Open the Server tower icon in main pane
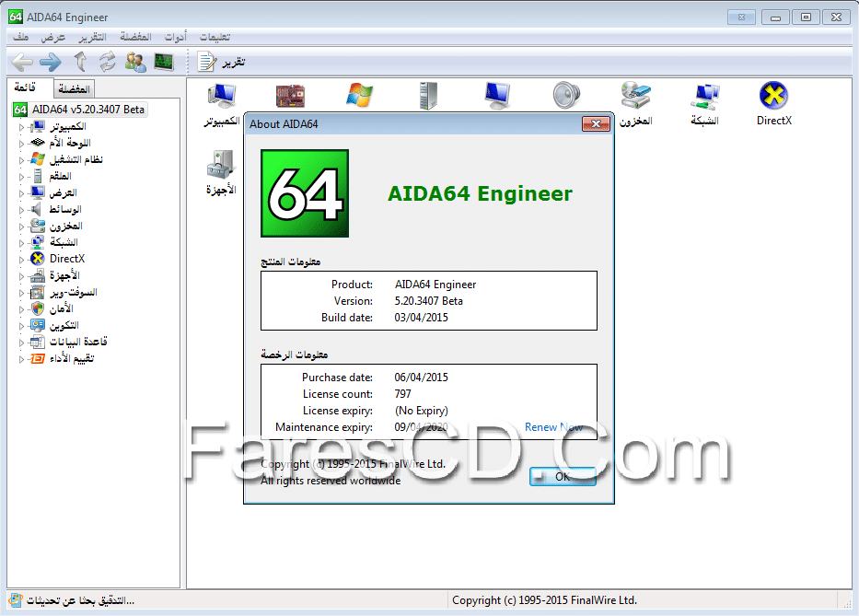859x616 pixels. pyautogui.click(x=428, y=96)
